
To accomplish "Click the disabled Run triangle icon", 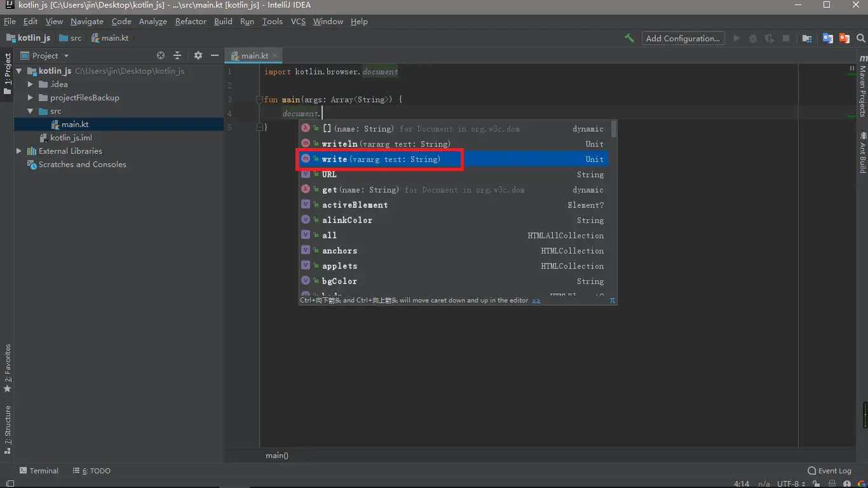I will [736, 38].
